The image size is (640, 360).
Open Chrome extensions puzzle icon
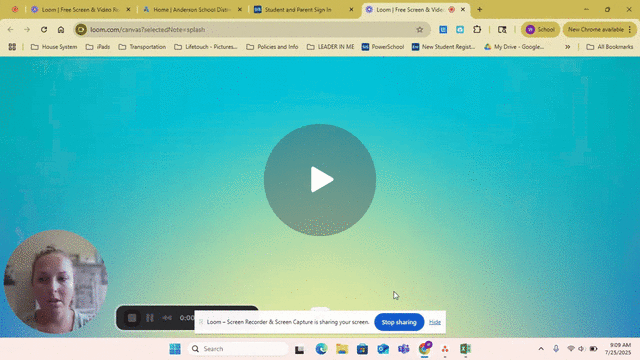click(477, 29)
